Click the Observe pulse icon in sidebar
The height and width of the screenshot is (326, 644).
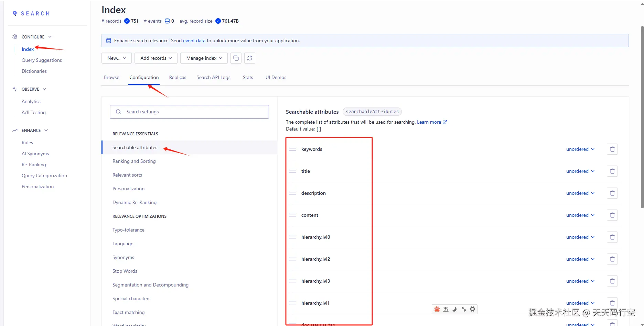15,89
